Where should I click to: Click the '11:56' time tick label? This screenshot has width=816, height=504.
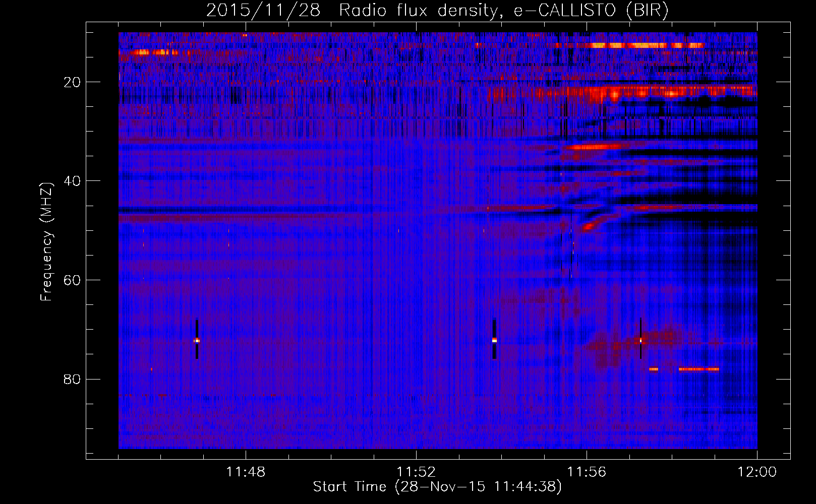tap(587, 472)
